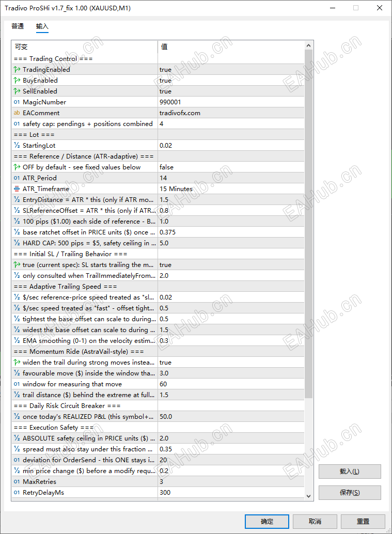Click the ATR_Period integer type icon
Viewport: 392px width, 534px height.
(x=17, y=178)
